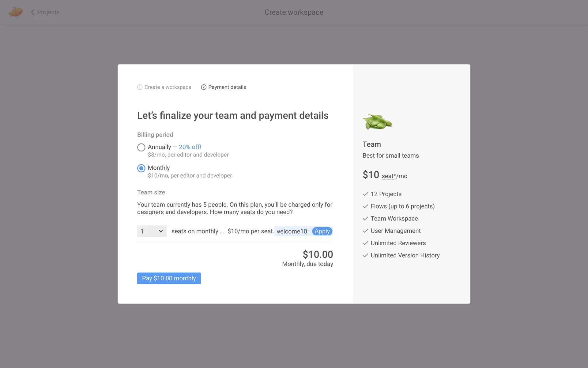Click the Zeplin zeppelin logo icon
Image resolution: width=588 pixels, height=368 pixels.
[x=16, y=12]
